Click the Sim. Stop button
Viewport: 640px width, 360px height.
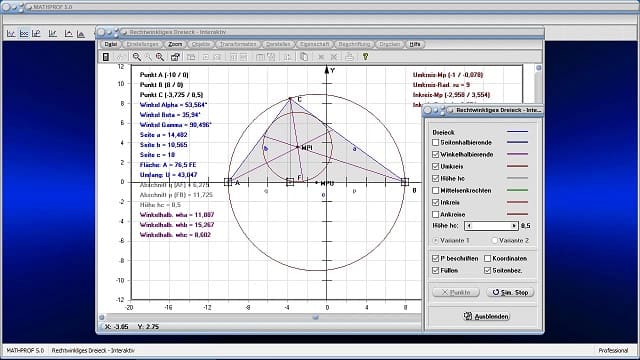pyautogui.click(x=510, y=292)
